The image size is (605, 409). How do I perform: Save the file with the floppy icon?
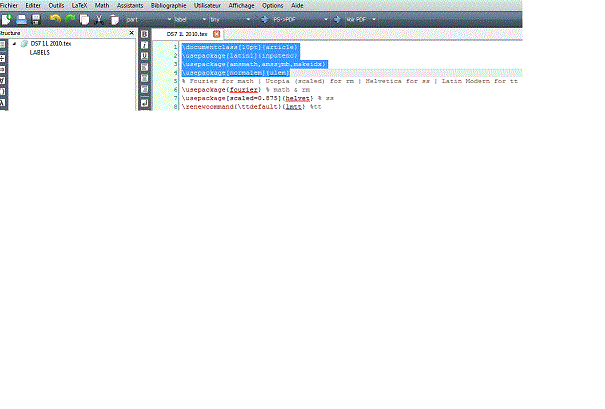point(35,19)
